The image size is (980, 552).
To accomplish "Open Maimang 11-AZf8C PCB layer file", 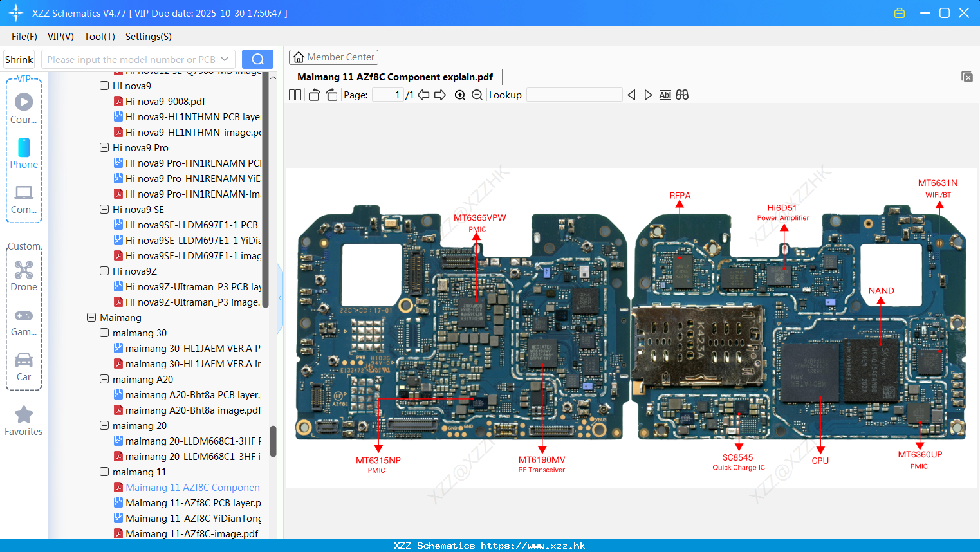I will [187, 502].
